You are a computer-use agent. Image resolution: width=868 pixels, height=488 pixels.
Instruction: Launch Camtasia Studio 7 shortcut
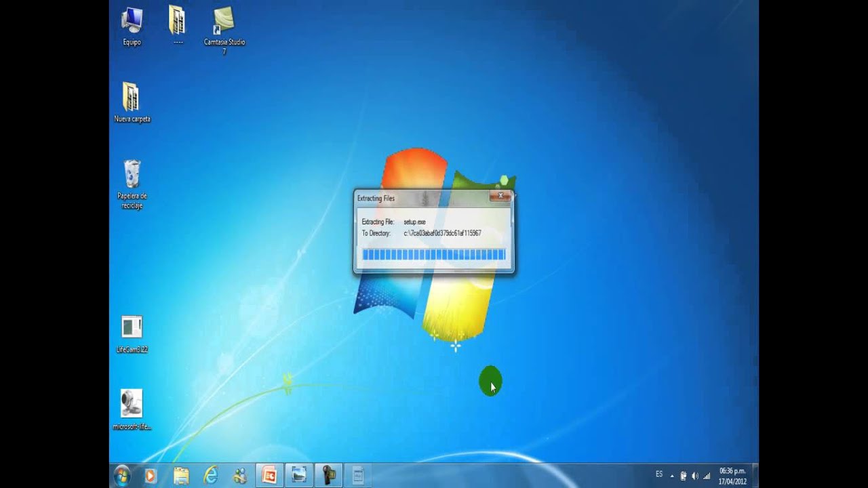(x=224, y=30)
